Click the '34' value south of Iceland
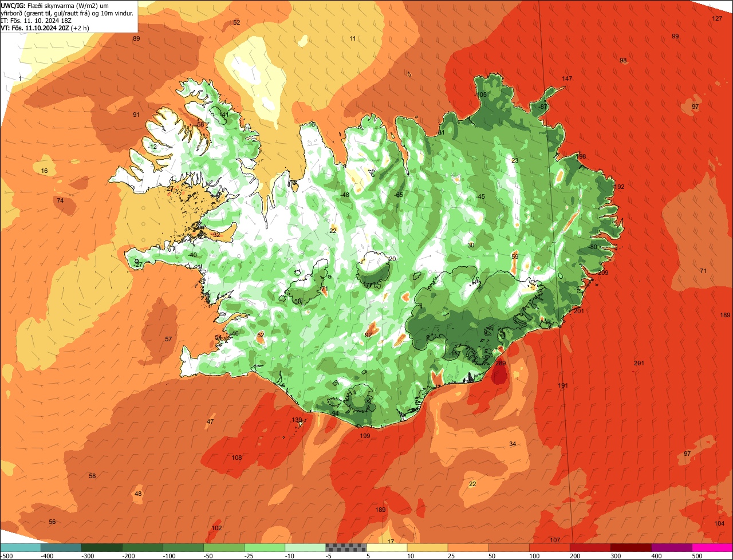Viewport: 733px width, 560px height. pos(513,444)
